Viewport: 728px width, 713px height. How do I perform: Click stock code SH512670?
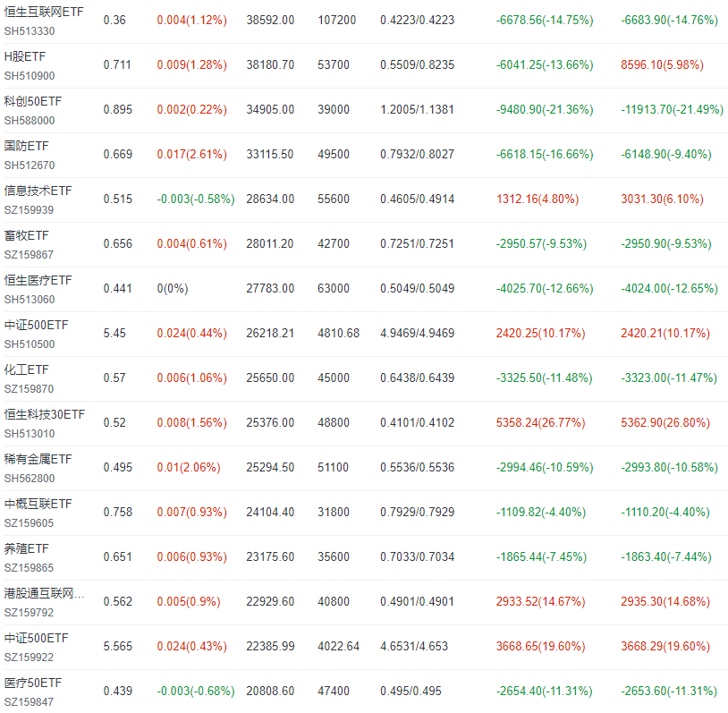click(30, 166)
